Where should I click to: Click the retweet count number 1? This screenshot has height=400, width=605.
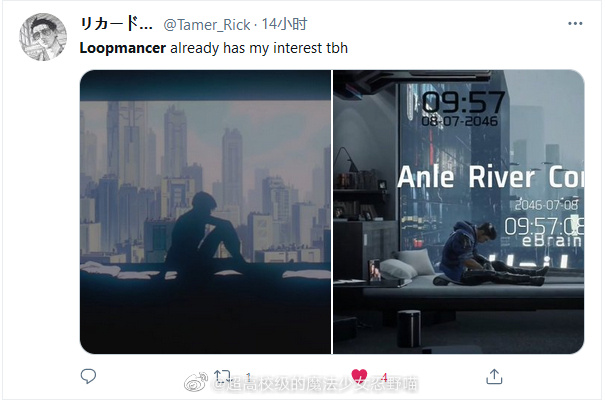point(248,376)
